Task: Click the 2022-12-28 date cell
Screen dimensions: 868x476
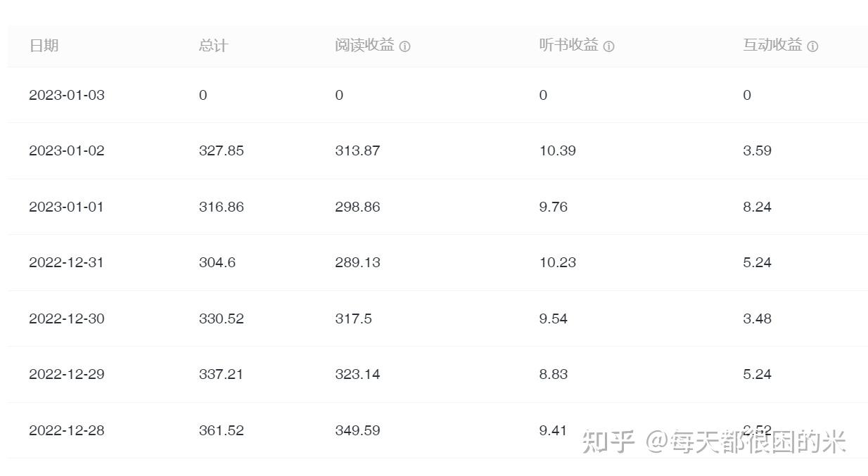Action: [x=66, y=430]
